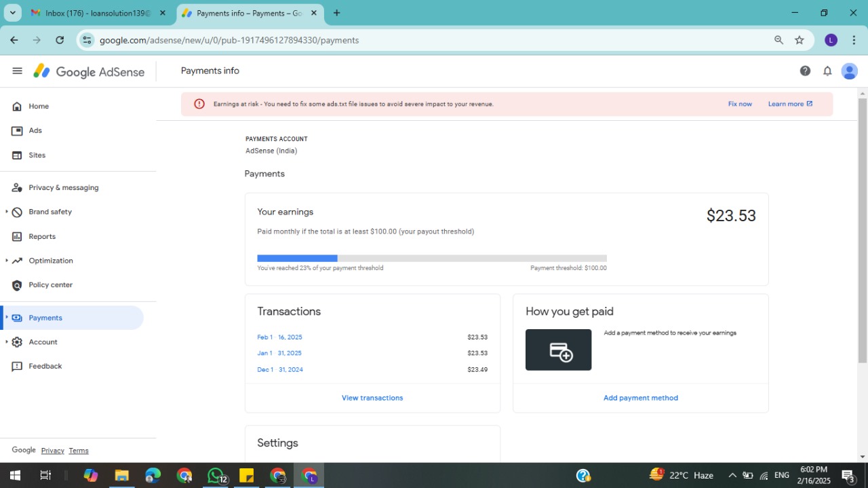Viewport: 868px width, 488px height.
Task: Reload the current page
Action: click(60, 40)
